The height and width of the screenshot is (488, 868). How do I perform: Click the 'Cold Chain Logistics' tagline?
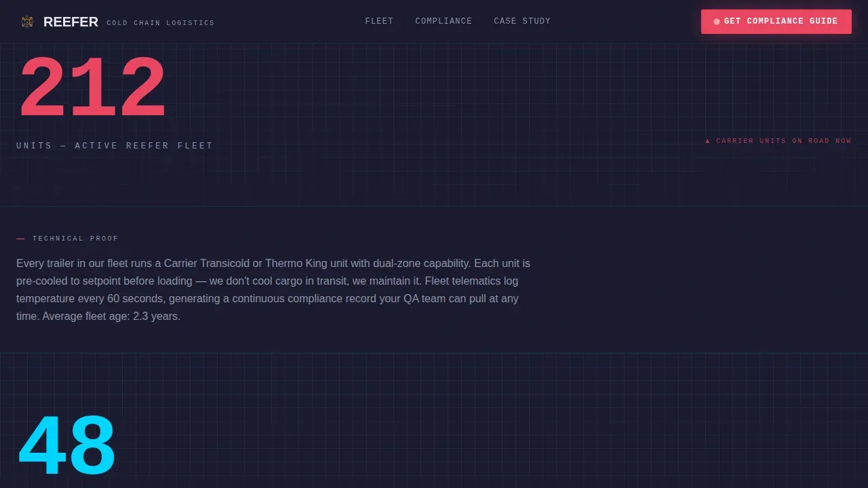[x=160, y=23]
